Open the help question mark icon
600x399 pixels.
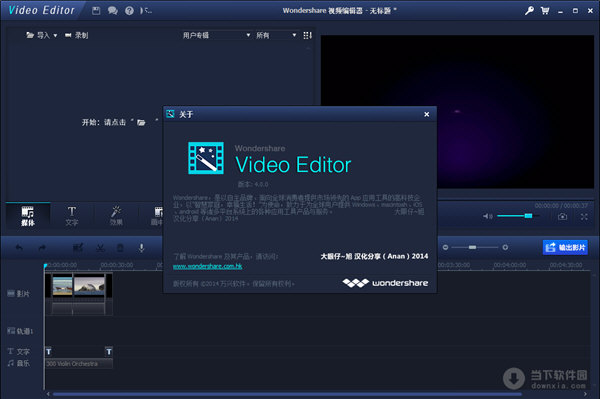(x=129, y=11)
